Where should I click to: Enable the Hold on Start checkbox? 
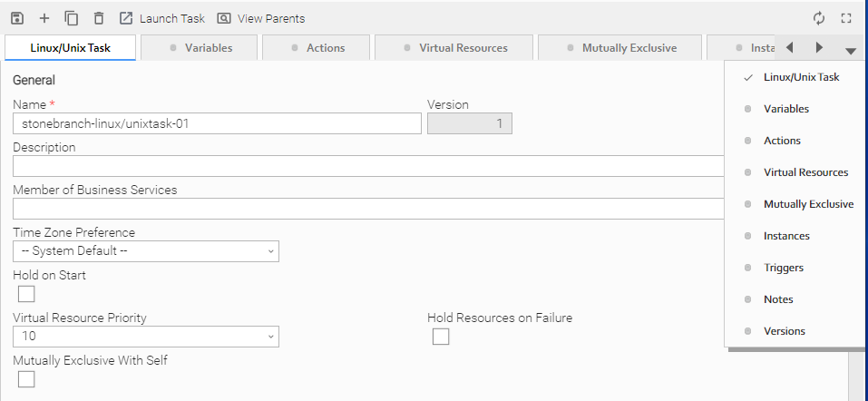[26, 294]
